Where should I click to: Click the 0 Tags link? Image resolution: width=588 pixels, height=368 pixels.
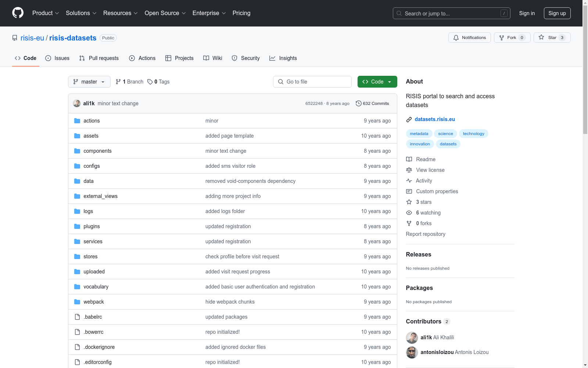pos(158,82)
